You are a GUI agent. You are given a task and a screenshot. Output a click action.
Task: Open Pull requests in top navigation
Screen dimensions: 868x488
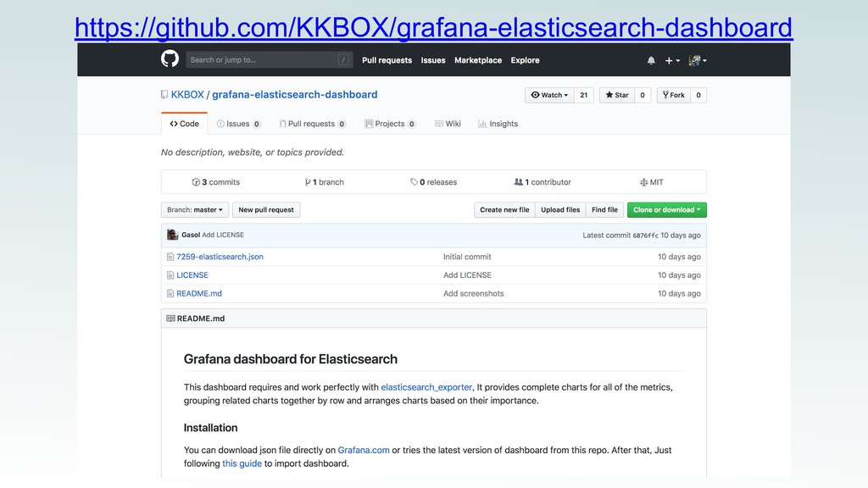[x=387, y=60]
